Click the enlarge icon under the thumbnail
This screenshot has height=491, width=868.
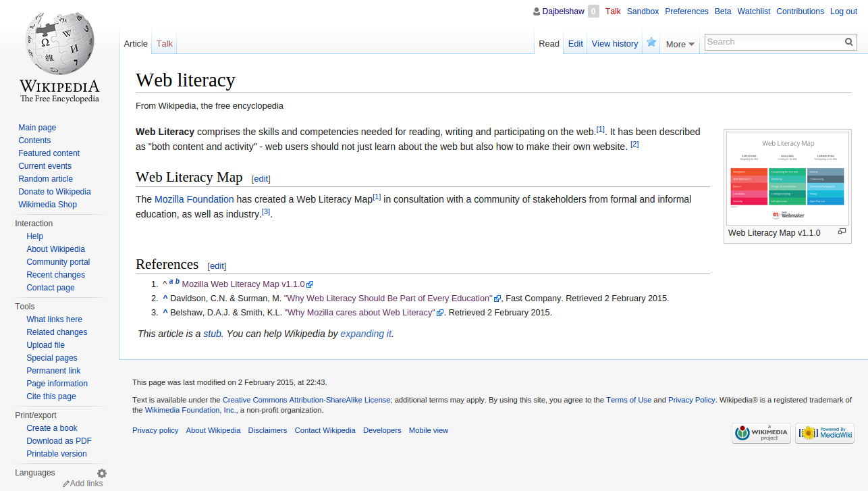842,232
